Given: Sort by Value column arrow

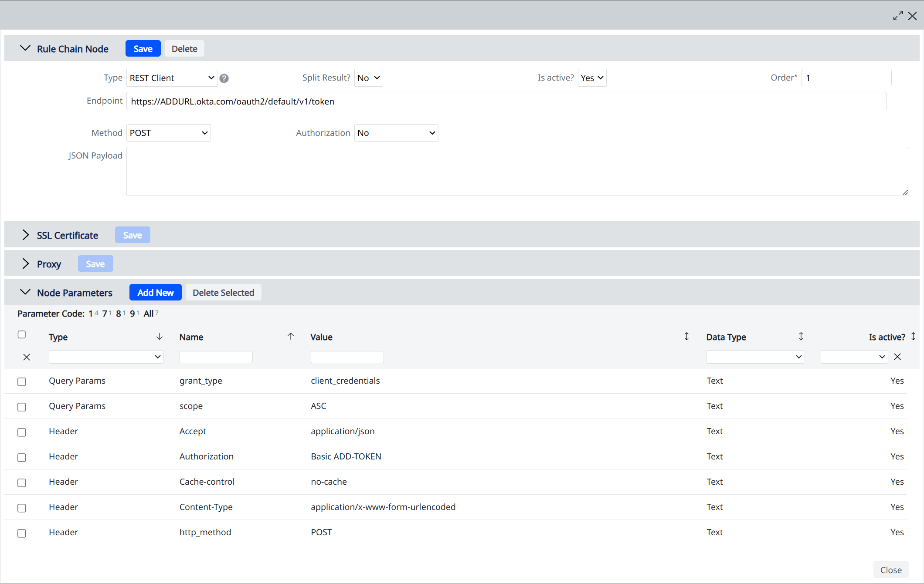Looking at the screenshot, I should (686, 336).
